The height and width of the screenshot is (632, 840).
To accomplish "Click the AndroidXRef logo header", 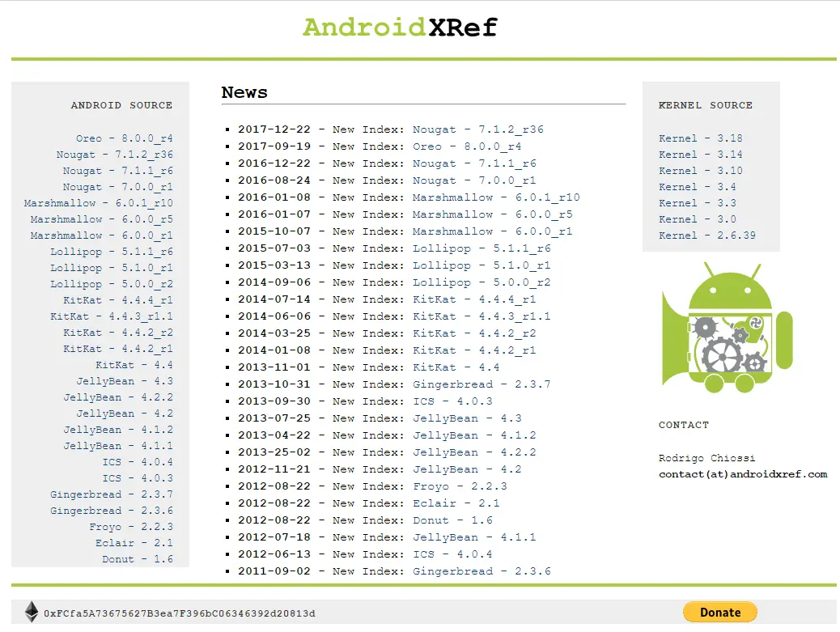I will [x=401, y=28].
